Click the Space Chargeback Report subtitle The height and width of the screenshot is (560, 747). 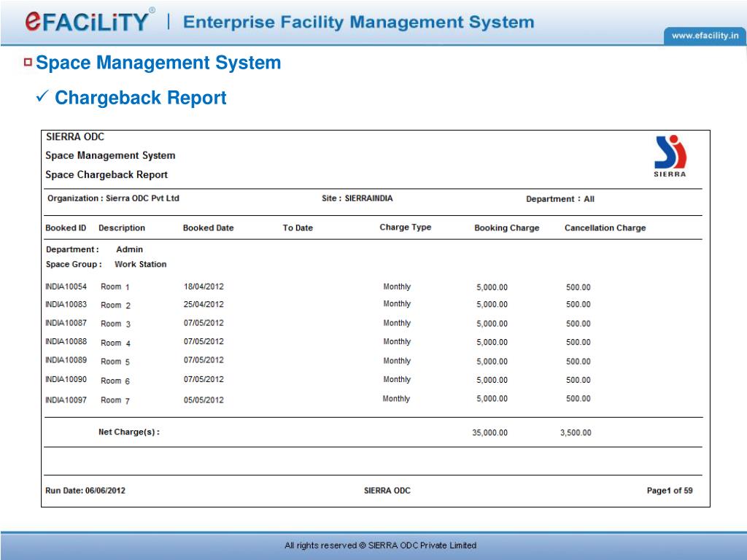pos(107,175)
